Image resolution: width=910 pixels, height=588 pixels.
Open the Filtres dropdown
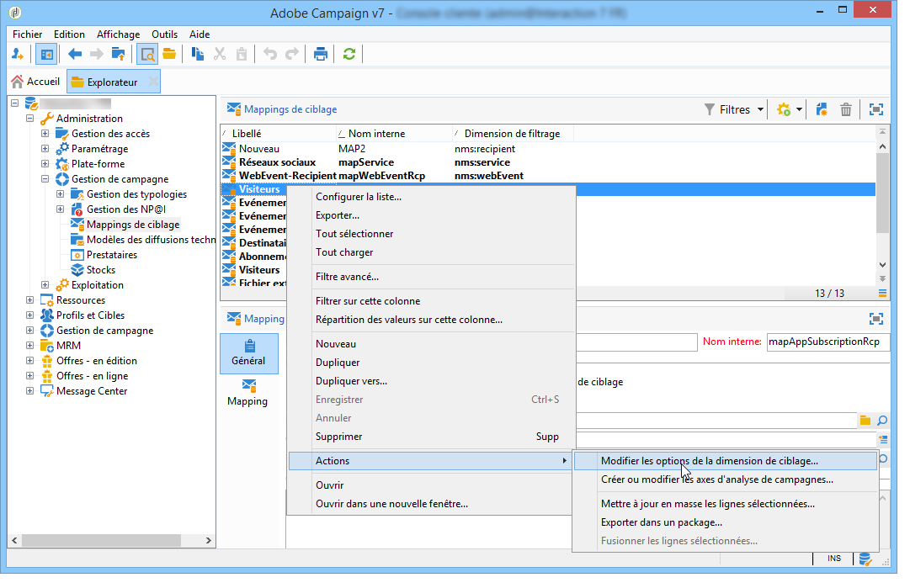coord(733,109)
